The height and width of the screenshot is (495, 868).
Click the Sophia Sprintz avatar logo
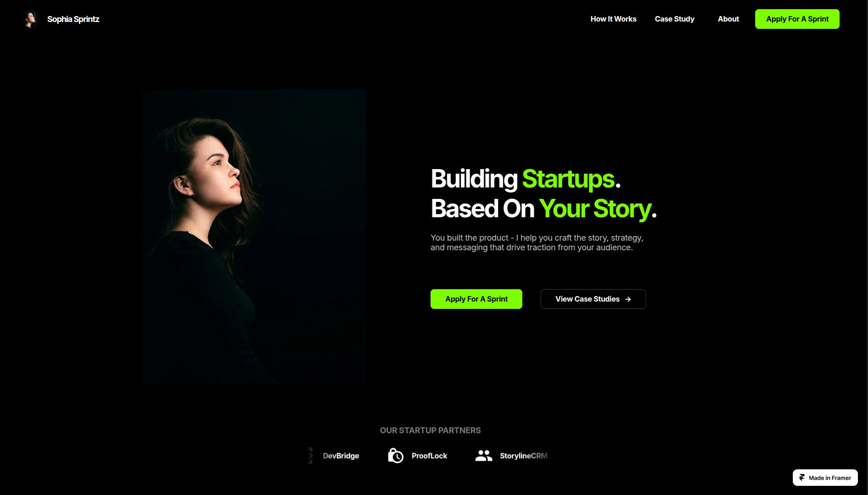(x=31, y=19)
